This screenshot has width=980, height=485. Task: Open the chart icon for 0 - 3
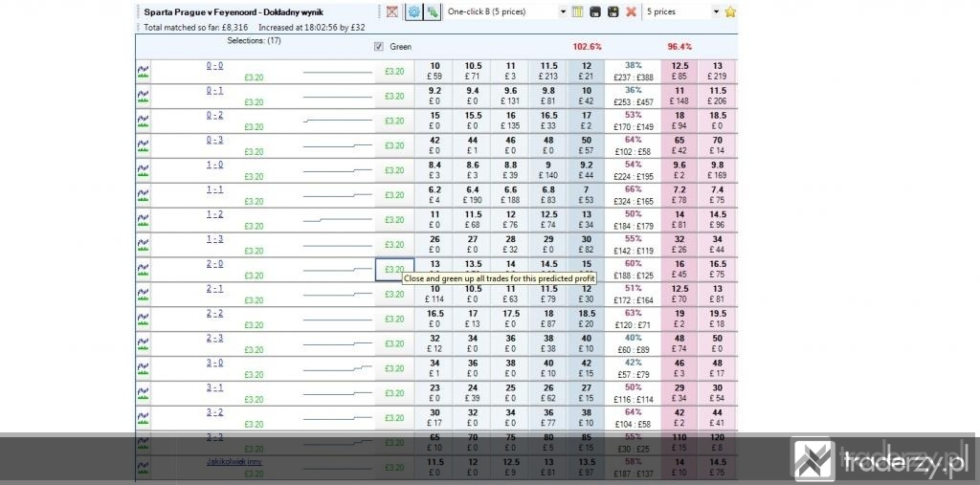(x=144, y=145)
